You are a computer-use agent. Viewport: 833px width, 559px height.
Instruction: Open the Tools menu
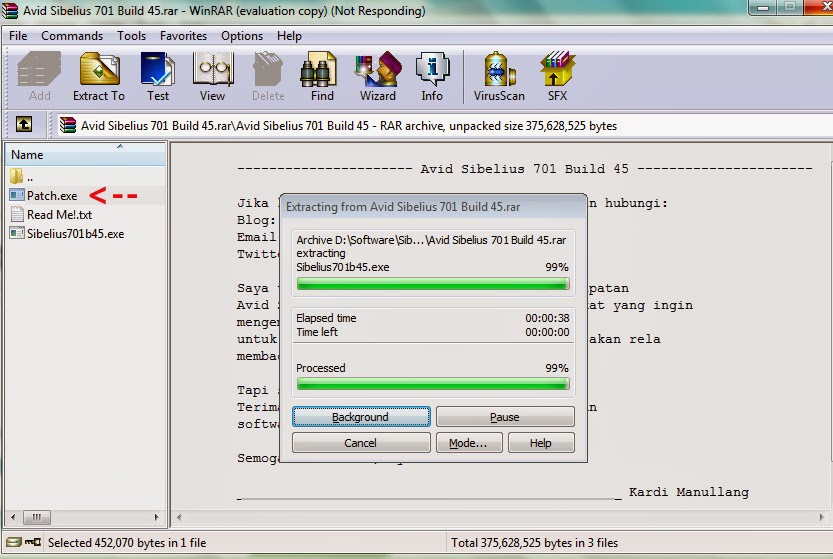[131, 36]
